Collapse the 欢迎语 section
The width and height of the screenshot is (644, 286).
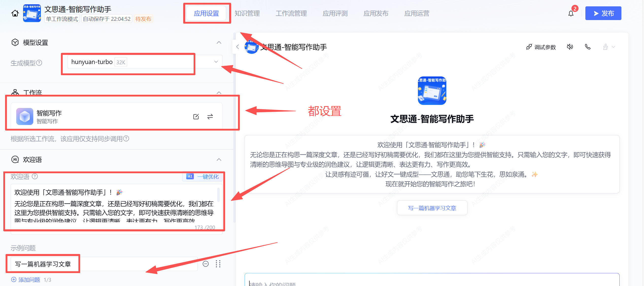pos(219,160)
